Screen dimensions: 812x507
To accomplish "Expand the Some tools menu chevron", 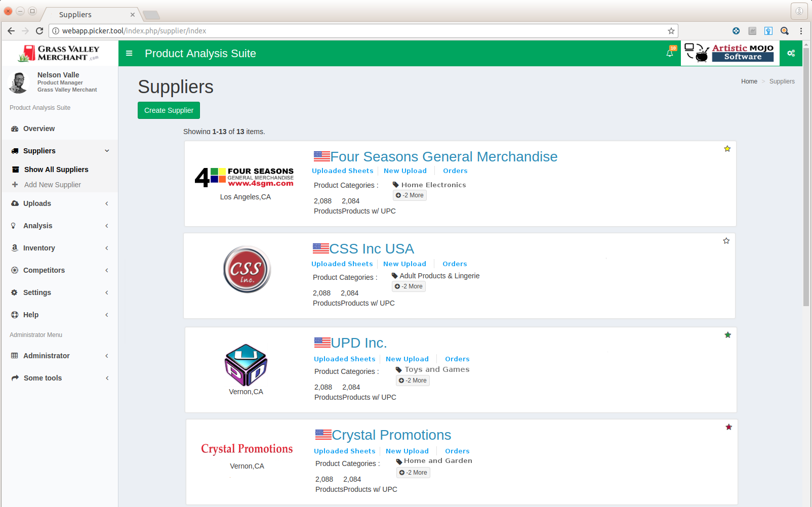I will (107, 378).
